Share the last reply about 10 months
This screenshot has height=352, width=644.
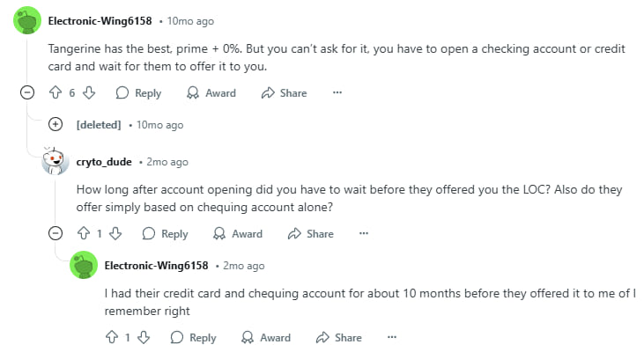pyautogui.click(x=339, y=337)
